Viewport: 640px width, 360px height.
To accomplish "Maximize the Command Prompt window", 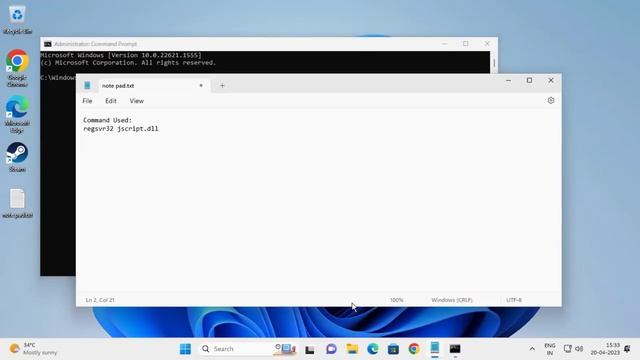I will 466,44.
